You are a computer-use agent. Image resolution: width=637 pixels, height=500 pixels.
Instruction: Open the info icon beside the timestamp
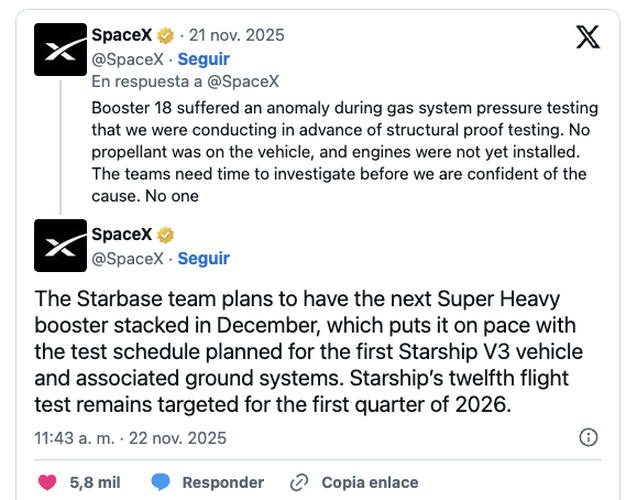coord(589,438)
